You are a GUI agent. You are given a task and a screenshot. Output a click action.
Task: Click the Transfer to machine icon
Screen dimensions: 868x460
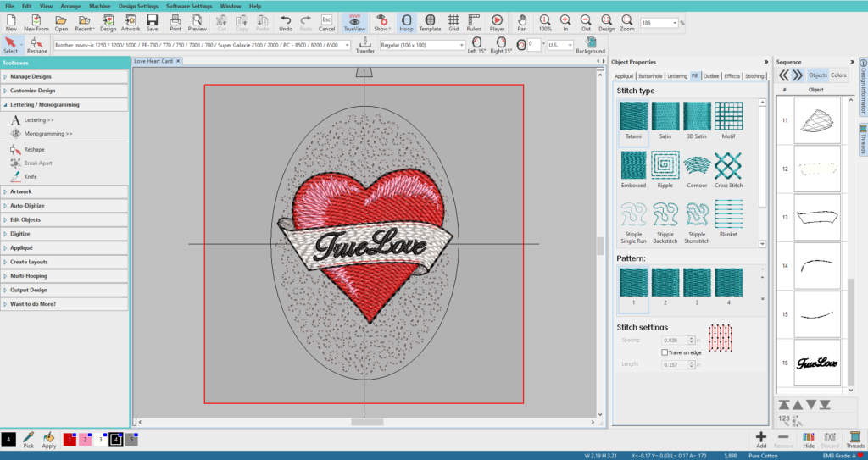pos(364,44)
